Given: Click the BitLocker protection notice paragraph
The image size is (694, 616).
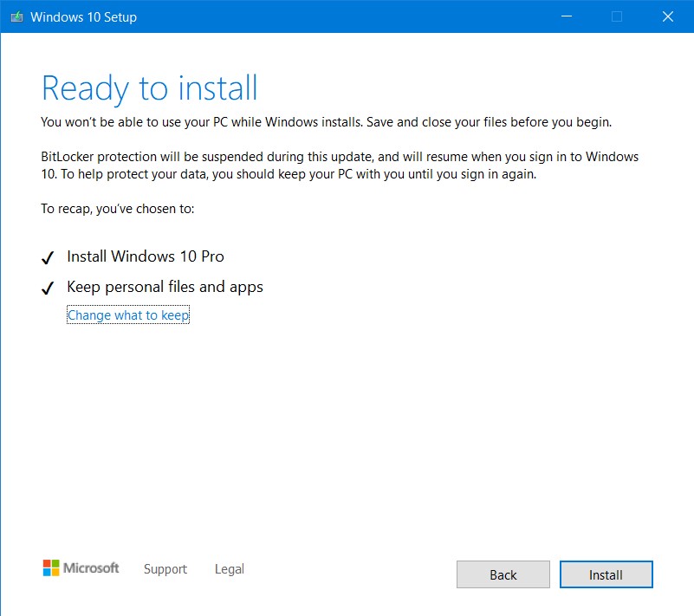Looking at the screenshot, I should (340, 165).
